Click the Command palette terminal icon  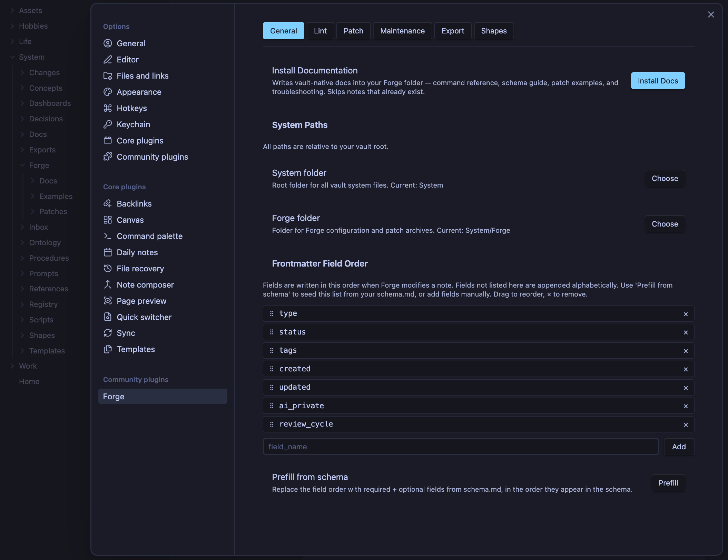point(108,236)
